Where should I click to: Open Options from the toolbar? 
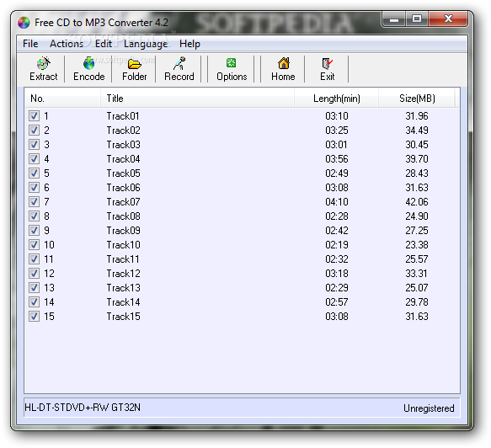(x=232, y=69)
